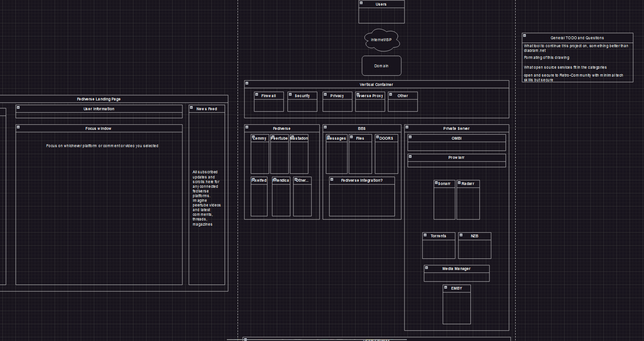Viewport: 644px width, 341px height.
Task: Click the Users title text
Action: click(381, 4)
